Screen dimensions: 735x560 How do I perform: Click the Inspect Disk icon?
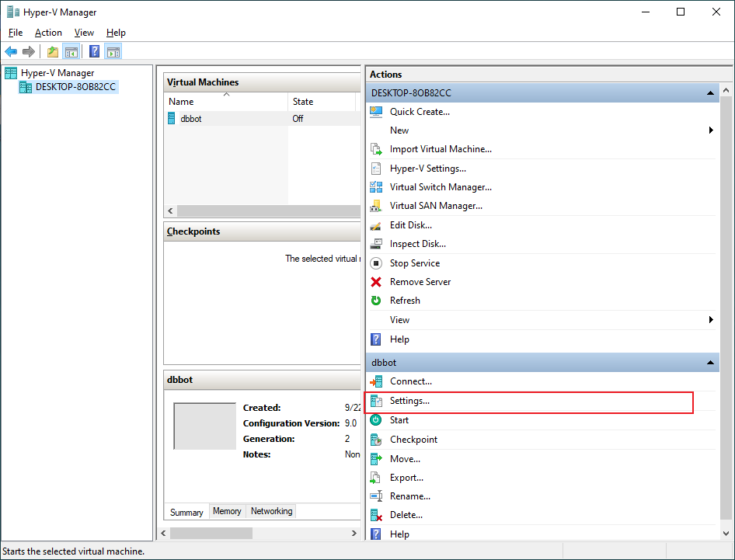click(x=376, y=244)
